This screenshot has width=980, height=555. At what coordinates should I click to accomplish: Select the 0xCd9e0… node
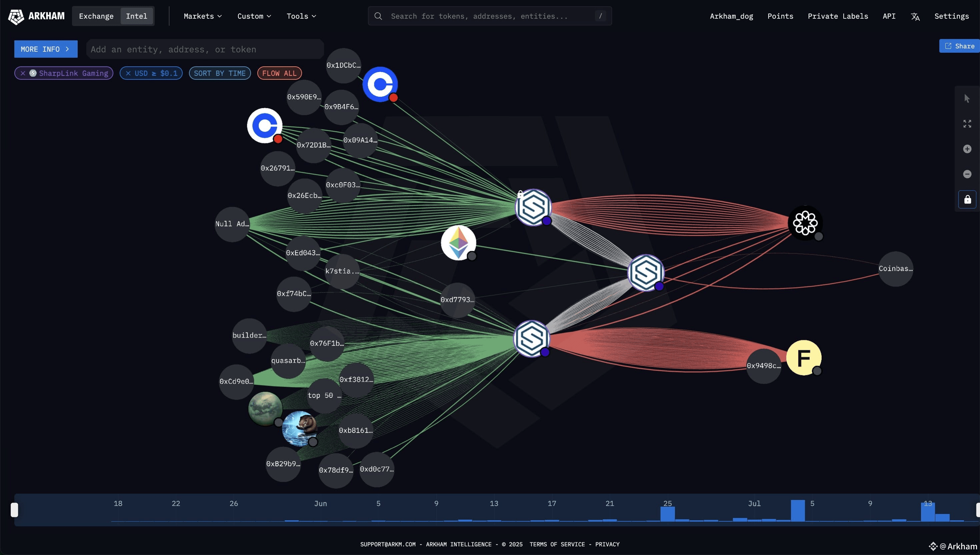point(236,382)
